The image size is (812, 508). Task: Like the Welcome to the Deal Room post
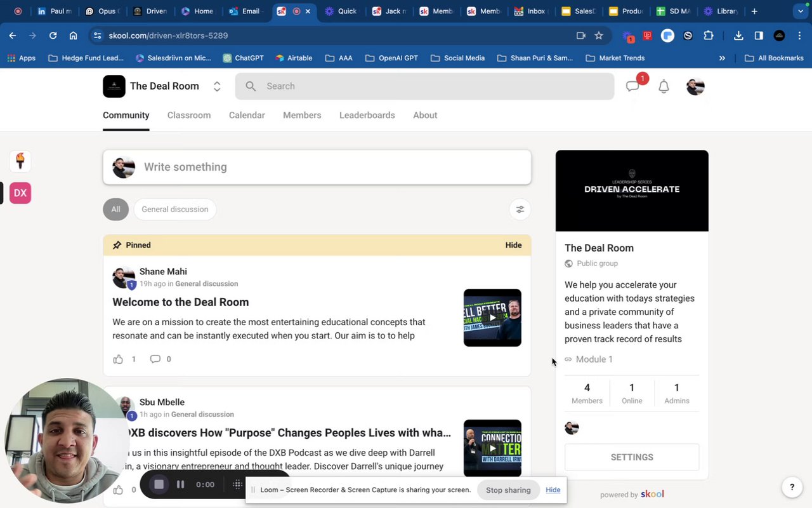click(118, 359)
